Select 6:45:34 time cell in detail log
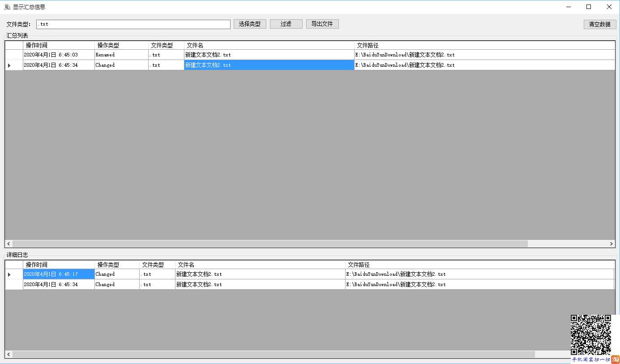The width and height of the screenshot is (620, 364). pos(59,284)
